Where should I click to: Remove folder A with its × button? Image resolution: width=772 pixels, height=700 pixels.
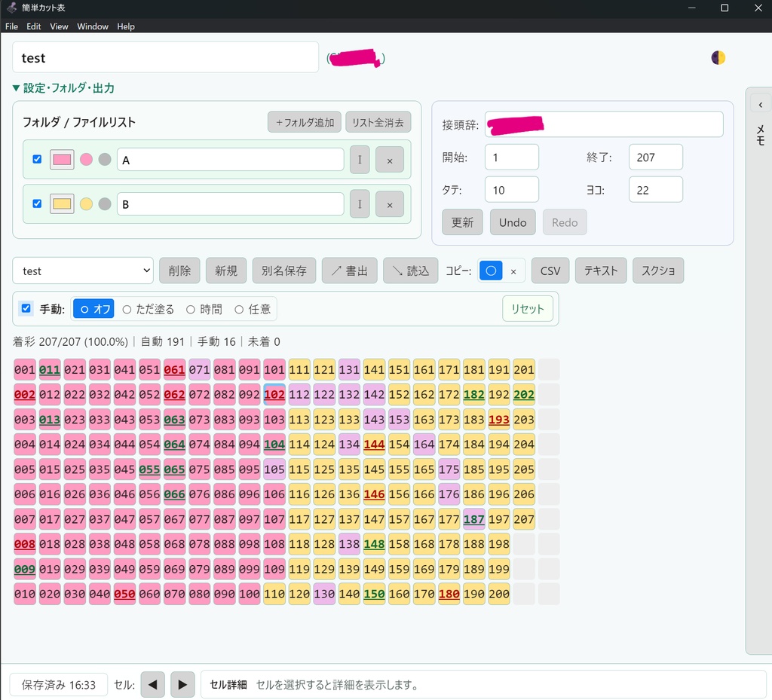pyautogui.click(x=390, y=160)
